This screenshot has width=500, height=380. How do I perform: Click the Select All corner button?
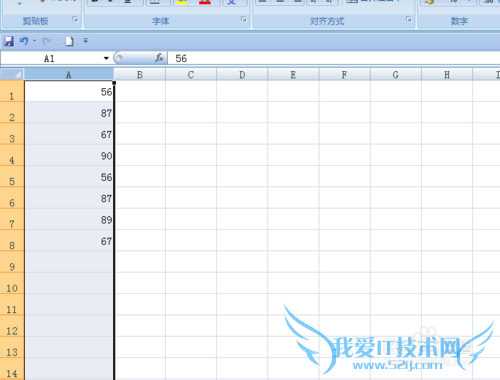[12, 74]
